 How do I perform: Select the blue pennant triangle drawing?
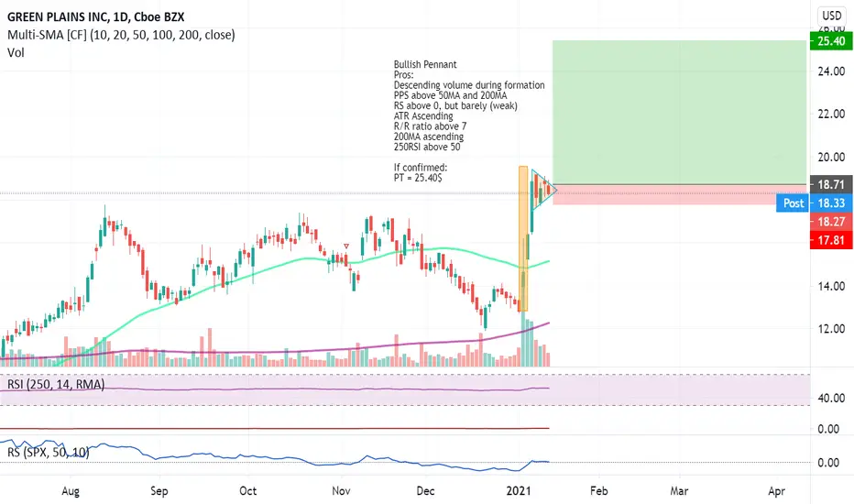coord(542,191)
